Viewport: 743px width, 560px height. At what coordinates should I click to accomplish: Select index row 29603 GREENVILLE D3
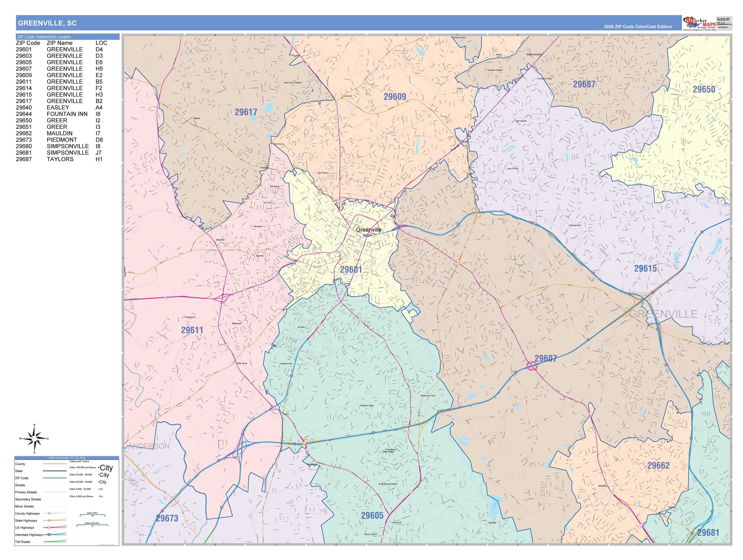tap(59, 56)
